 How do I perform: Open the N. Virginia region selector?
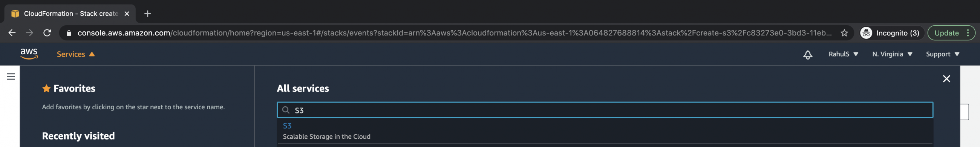click(892, 54)
